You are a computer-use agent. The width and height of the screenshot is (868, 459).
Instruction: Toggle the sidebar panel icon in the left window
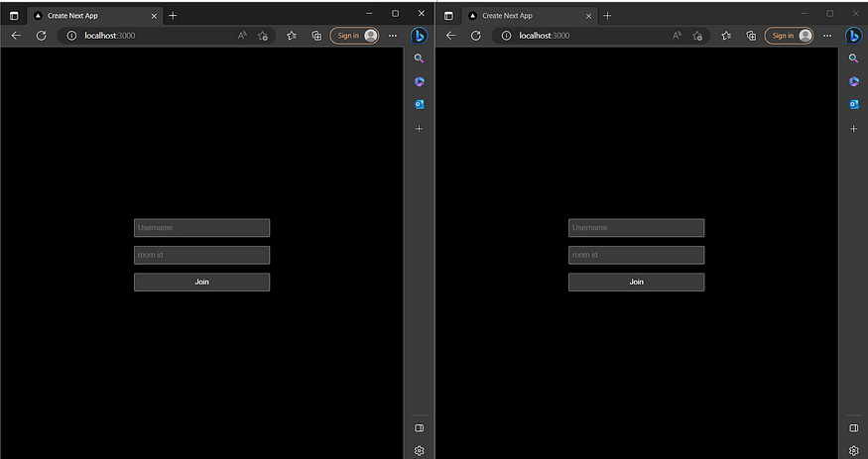419,428
